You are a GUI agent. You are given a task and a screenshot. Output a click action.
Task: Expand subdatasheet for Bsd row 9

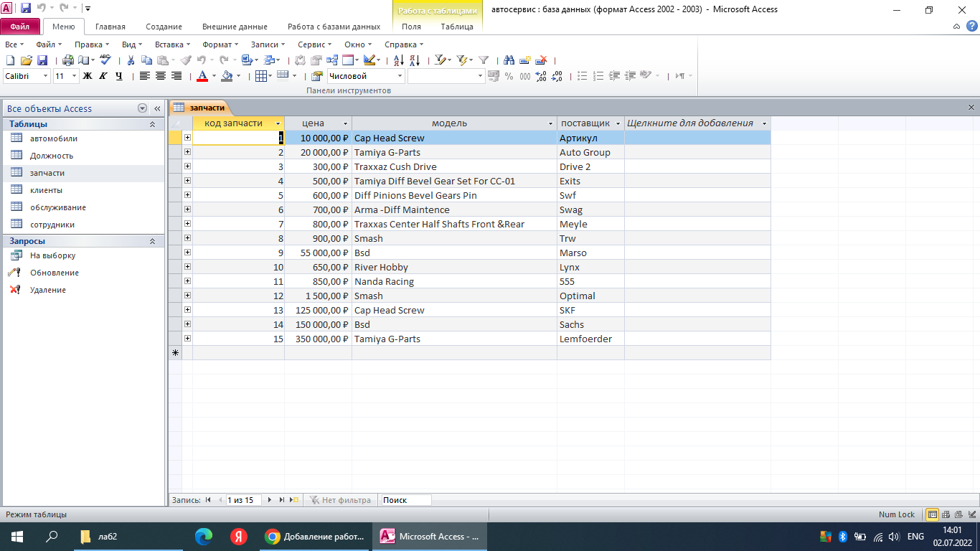pos(187,253)
